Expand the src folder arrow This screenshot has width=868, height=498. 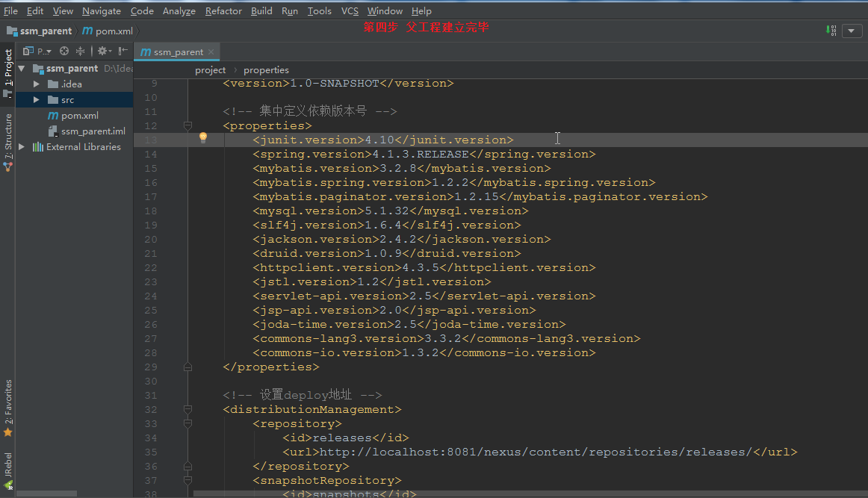pyautogui.click(x=36, y=99)
